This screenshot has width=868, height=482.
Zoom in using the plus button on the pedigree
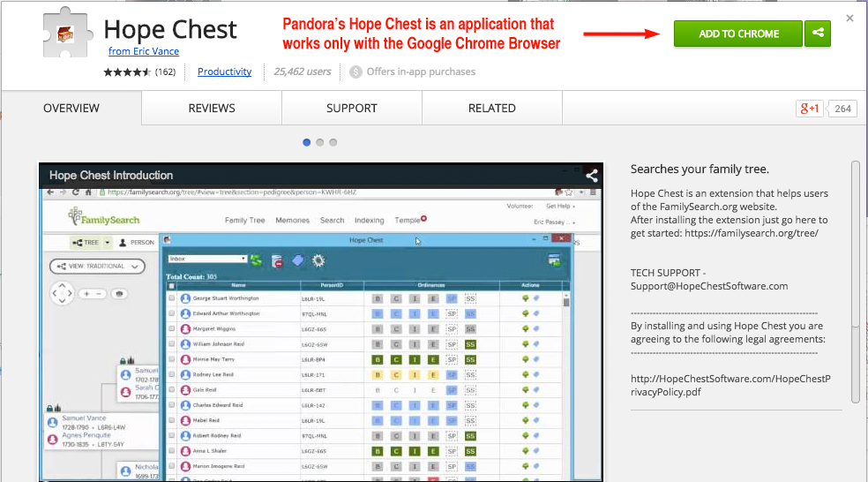[x=87, y=294]
